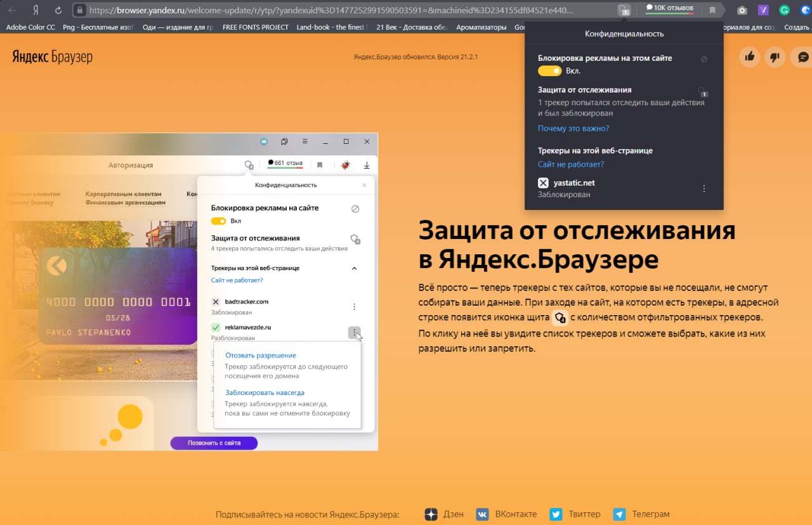
Task: Open the Ароматизаторы bookmark
Action: 482,27
